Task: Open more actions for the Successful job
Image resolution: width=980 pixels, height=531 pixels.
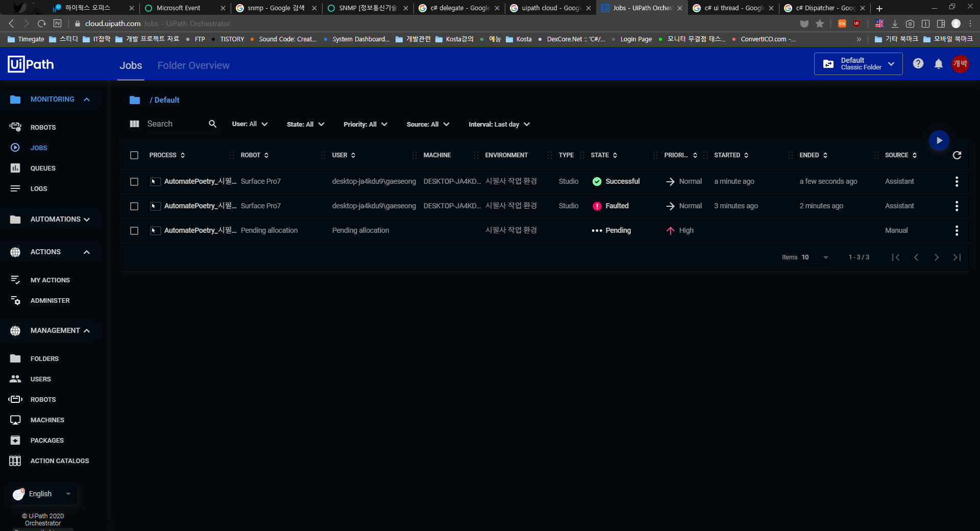Action: pos(957,181)
